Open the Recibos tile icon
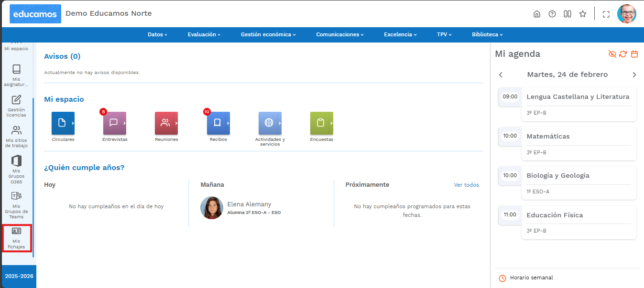 click(218, 123)
